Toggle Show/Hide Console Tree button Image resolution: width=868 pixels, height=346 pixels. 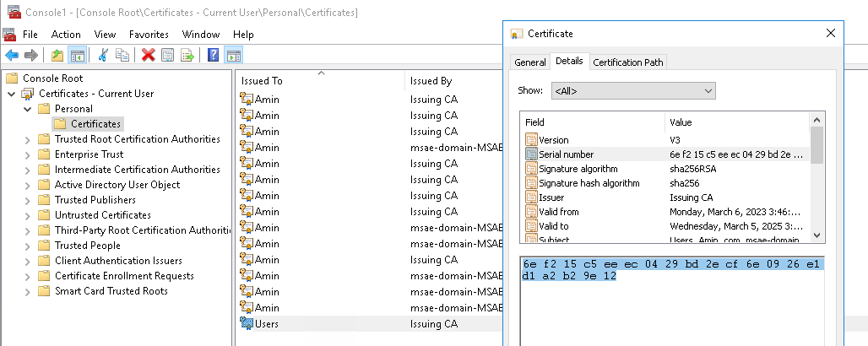click(77, 55)
